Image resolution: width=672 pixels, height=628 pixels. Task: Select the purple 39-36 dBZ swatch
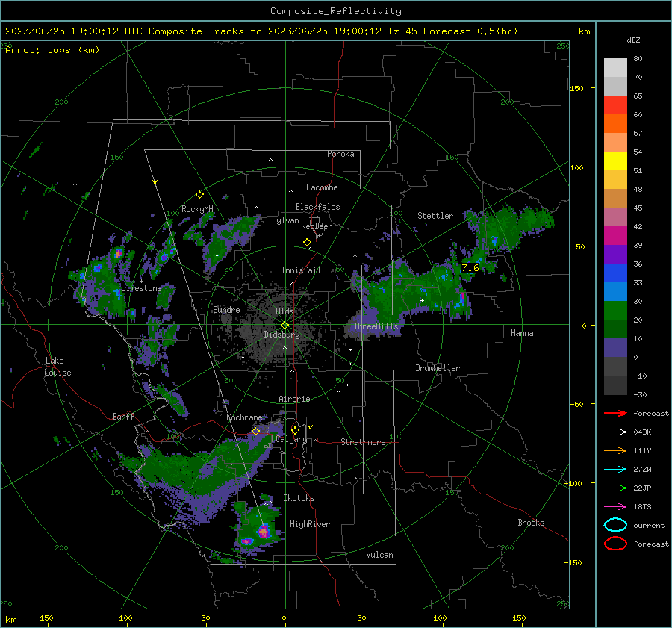click(615, 254)
